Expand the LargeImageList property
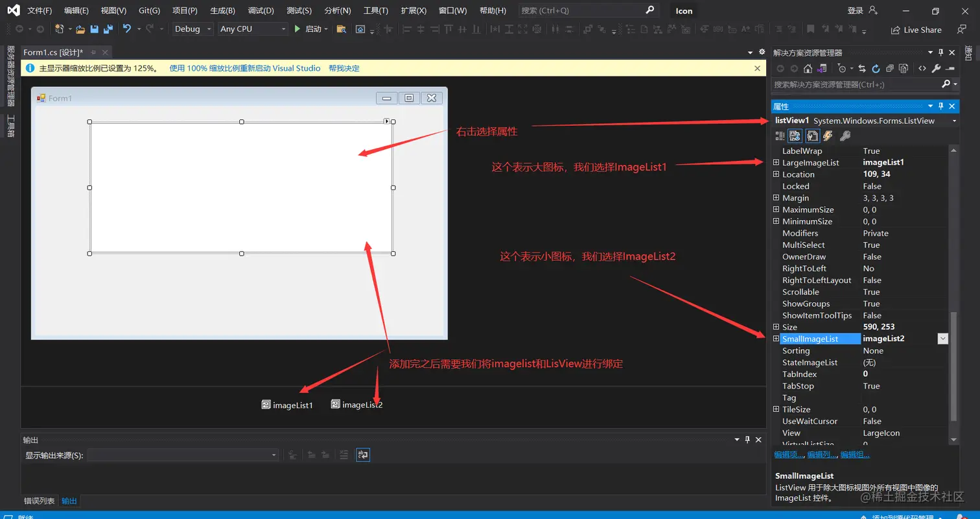This screenshot has width=980, height=519. [776, 163]
